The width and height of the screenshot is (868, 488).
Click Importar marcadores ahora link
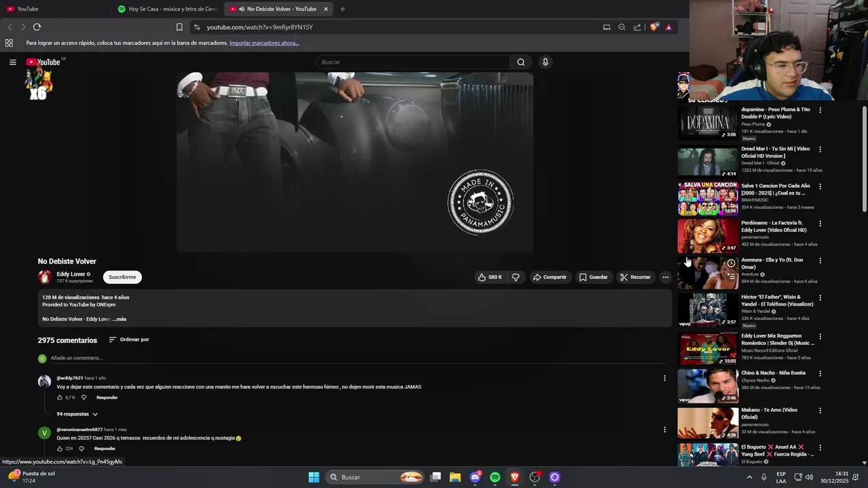tap(264, 43)
